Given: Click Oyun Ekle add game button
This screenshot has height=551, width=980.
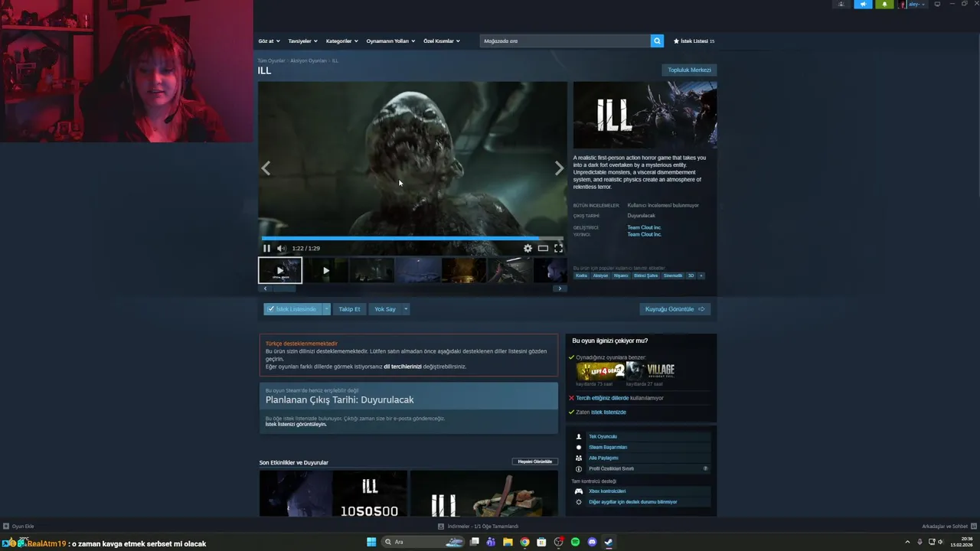Looking at the screenshot, I should click(19, 527).
